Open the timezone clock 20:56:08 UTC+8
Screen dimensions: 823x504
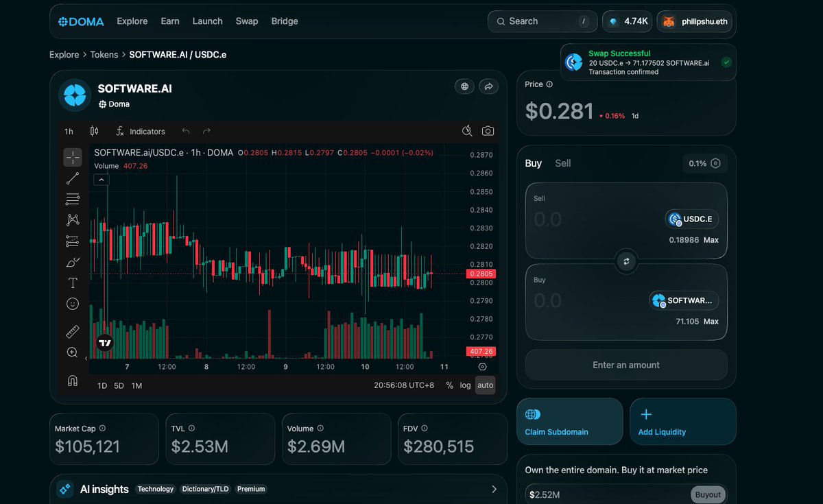click(404, 385)
